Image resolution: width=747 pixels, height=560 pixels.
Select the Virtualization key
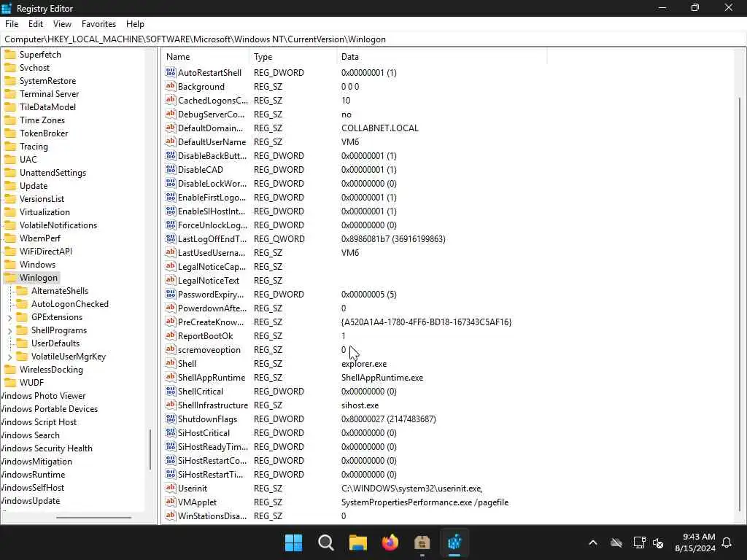pyautogui.click(x=44, y=212)
